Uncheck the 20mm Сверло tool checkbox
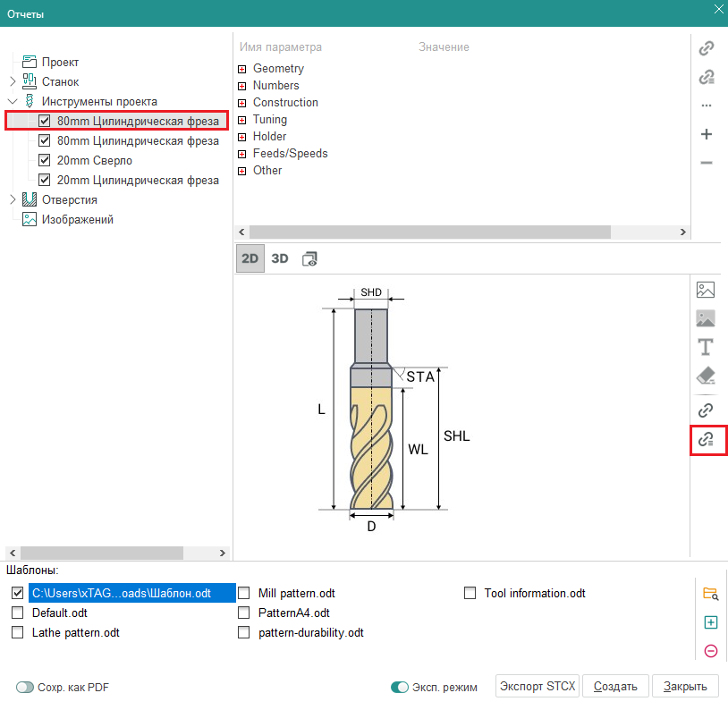 click(x=45, y=160)
